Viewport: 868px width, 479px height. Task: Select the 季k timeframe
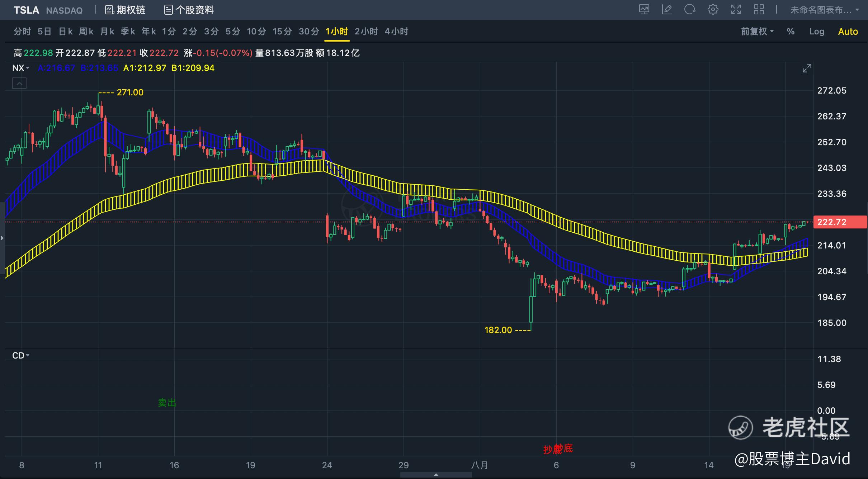(x=128, y=32)
